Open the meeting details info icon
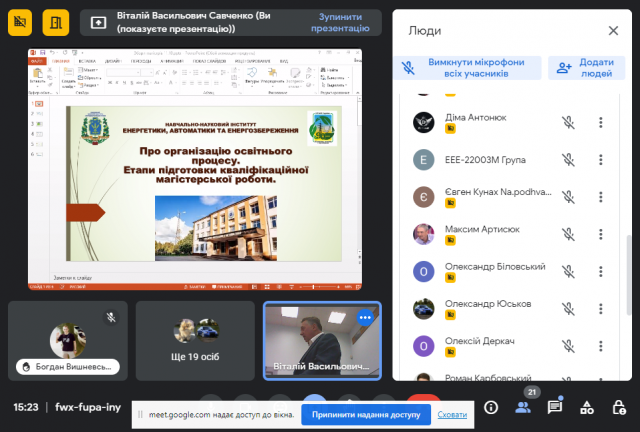This screenshot has height=432, width=640. click(491, 407)
